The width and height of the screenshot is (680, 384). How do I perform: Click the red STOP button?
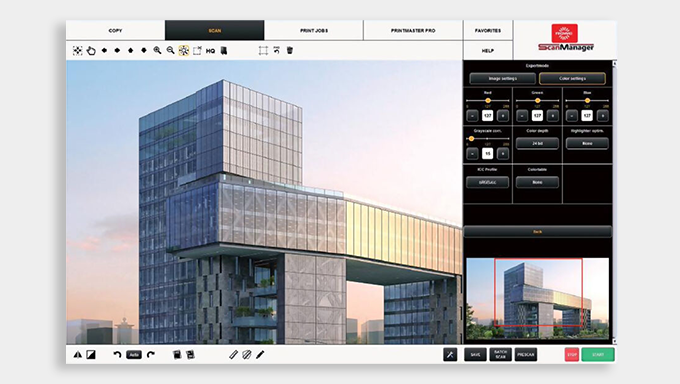tap(572, 354)
